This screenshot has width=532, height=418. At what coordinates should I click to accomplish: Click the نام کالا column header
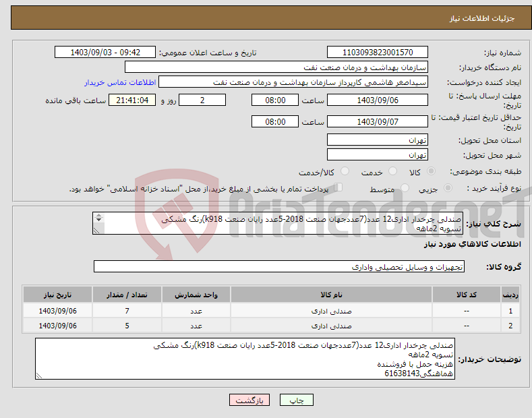pyautogui.click(x=331, y=295)
